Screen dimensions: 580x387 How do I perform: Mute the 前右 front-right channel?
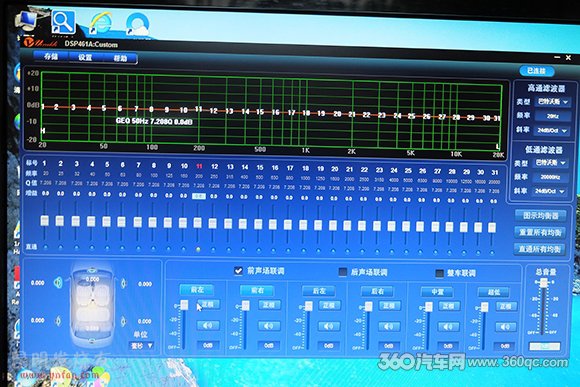pos(269,326)
